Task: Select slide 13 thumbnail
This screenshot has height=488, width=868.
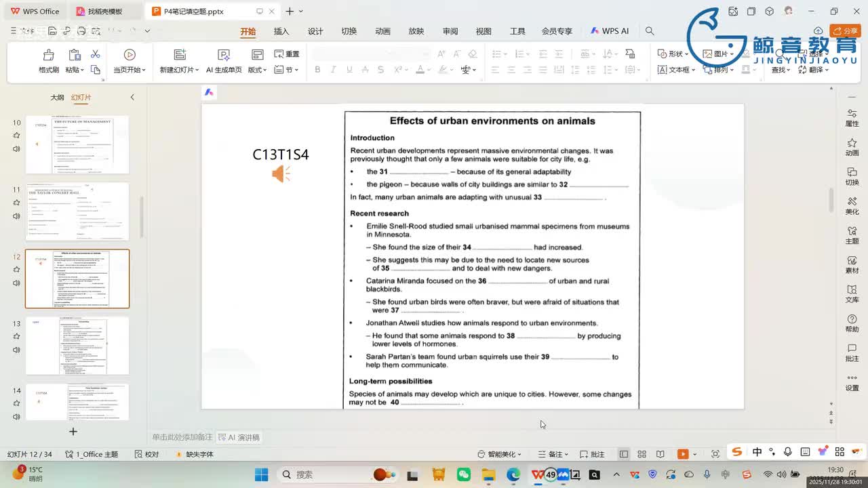Action: click(x=77, y=346)
